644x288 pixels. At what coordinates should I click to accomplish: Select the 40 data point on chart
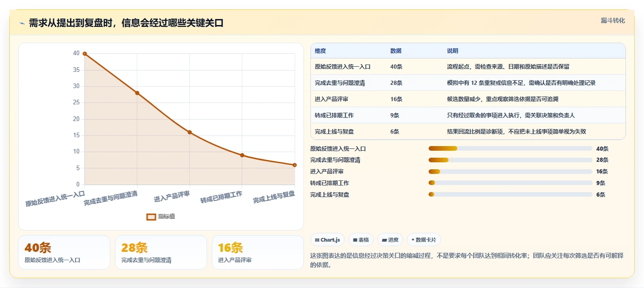click(x=85, y=54)
